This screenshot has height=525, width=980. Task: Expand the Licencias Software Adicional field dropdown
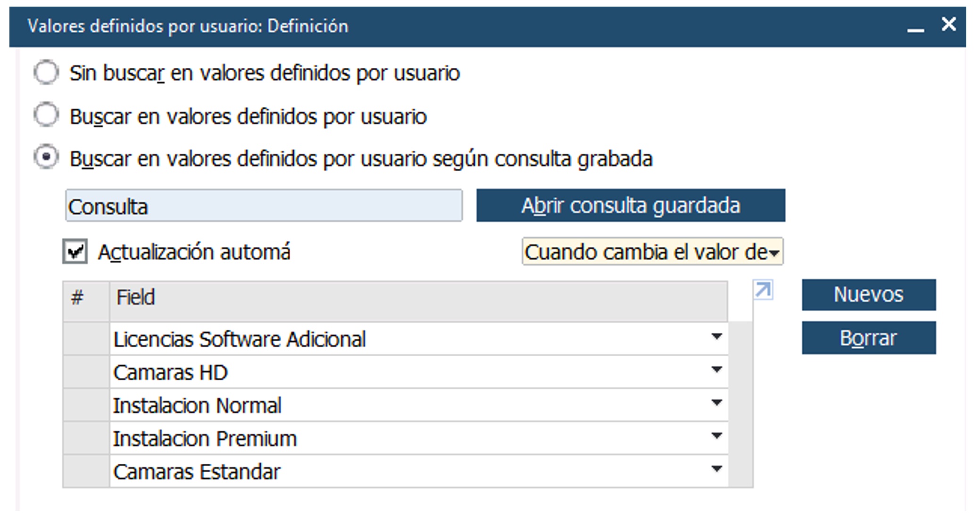pos(716,337)
